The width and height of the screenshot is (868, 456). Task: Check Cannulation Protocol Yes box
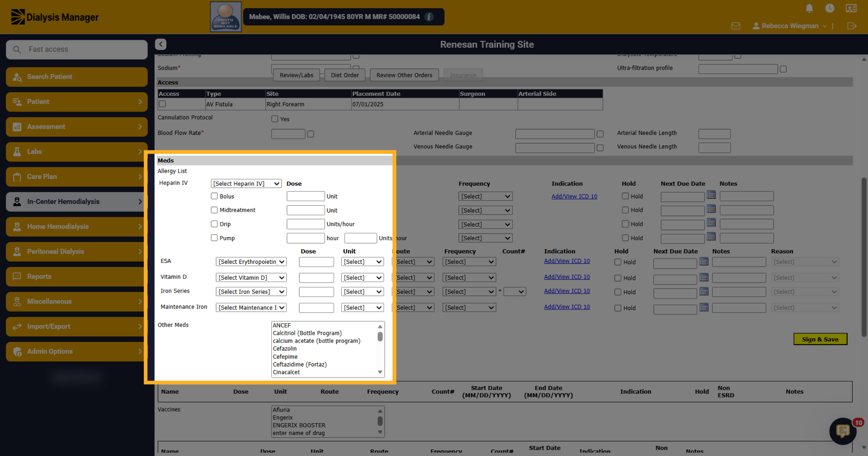[x=275, y=119]
